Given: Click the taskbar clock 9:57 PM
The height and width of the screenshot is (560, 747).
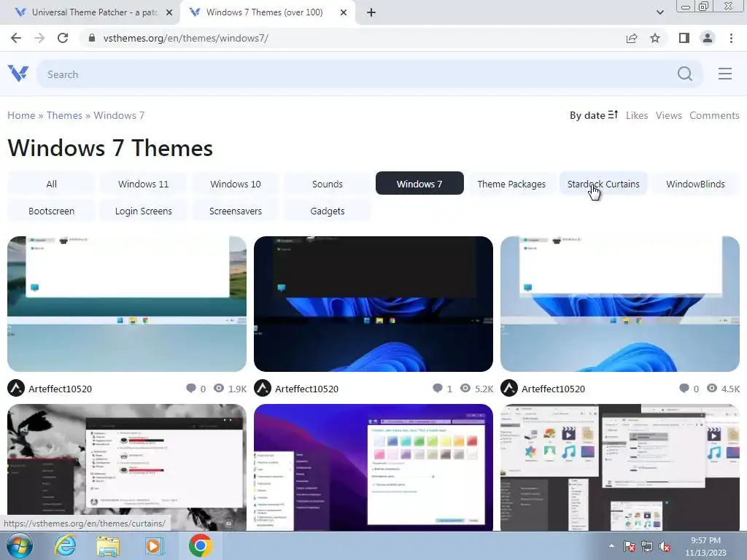Looking at the screenshot, I should click(705, 540).
